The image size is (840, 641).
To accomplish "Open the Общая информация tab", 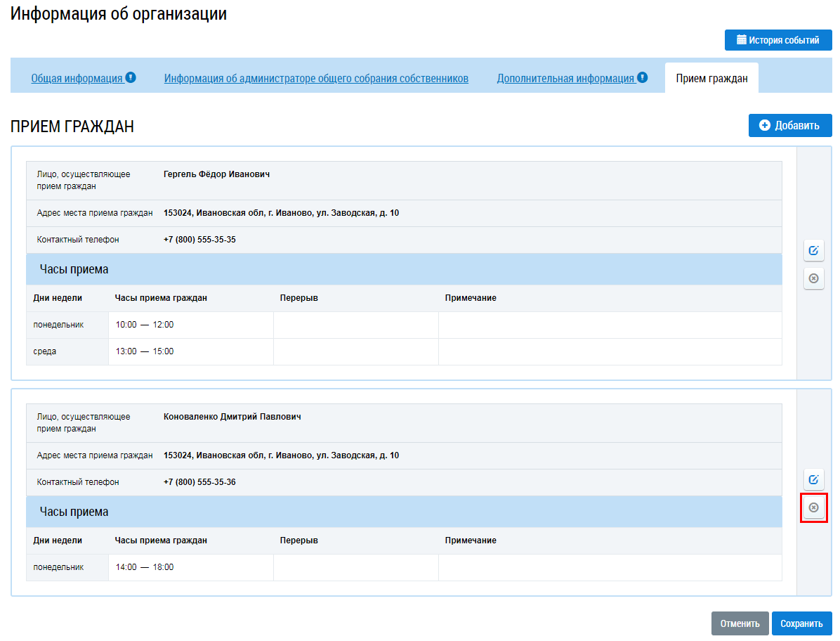I will pos(77,79).
